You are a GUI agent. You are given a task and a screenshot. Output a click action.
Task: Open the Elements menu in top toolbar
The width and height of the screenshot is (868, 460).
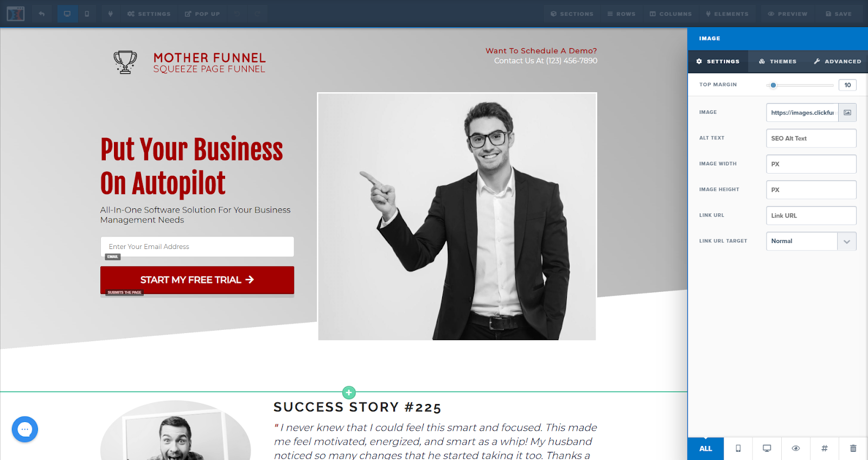727,14
